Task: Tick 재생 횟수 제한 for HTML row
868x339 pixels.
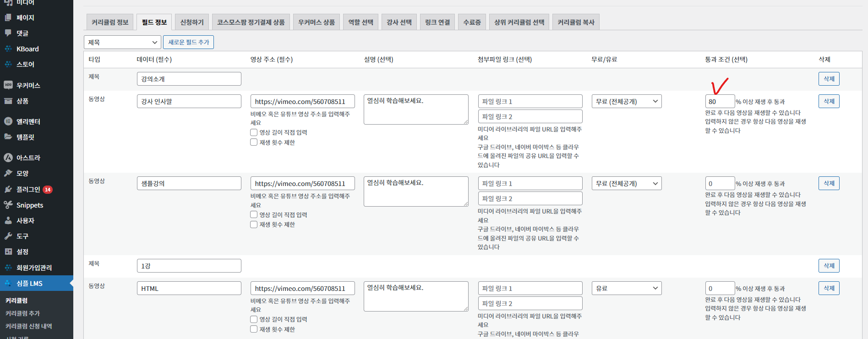Action: pos(254,329)
